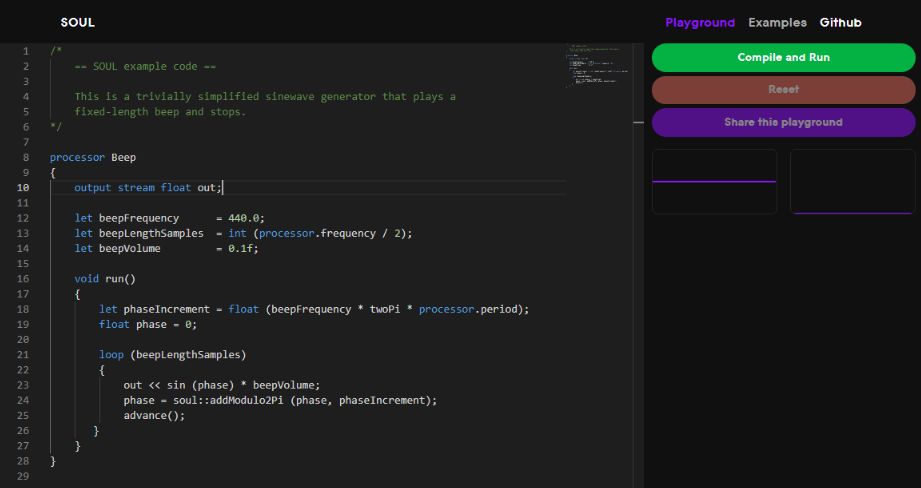Click 'beepVolume' on line 14

tap(129, 248)
